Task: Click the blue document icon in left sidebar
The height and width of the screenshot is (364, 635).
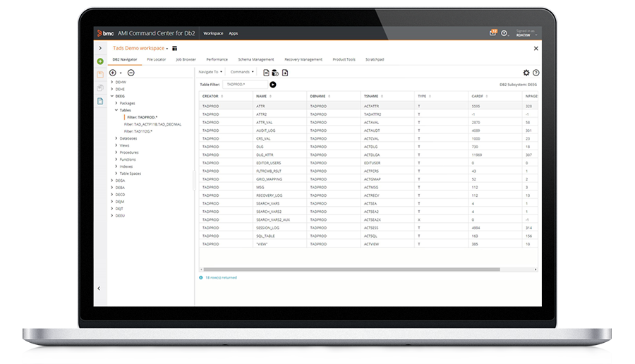Action: coord(100,101)
